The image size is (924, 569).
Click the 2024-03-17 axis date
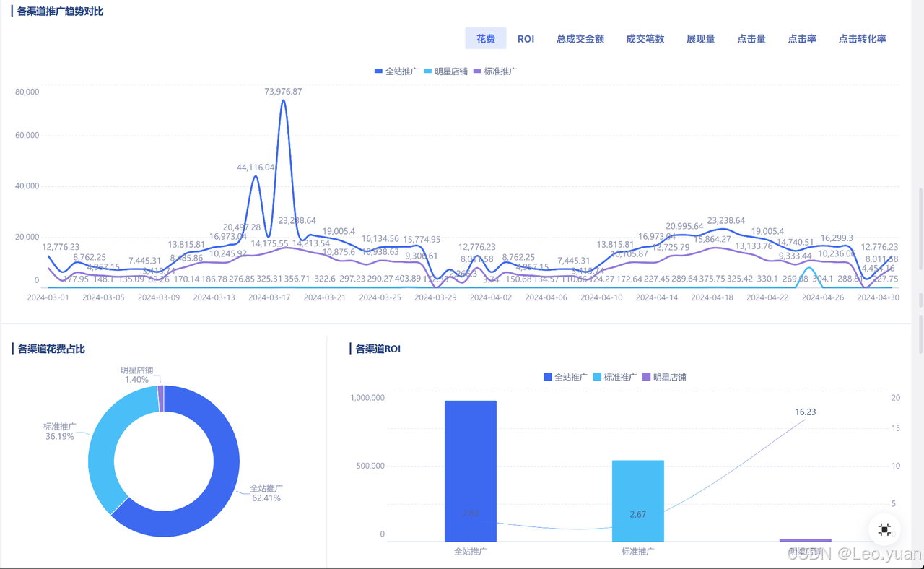pos(269,297)
